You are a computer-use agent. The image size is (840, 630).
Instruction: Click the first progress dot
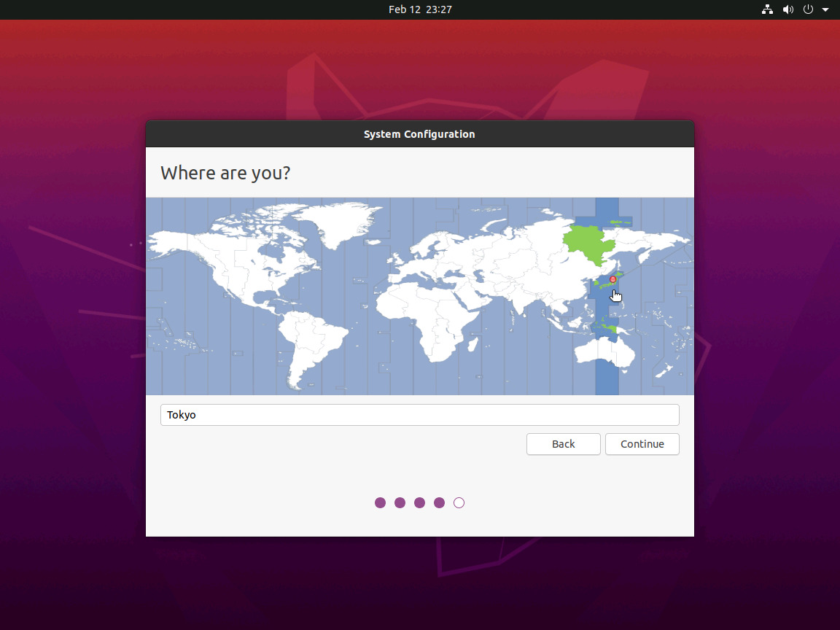click(380, 502)
